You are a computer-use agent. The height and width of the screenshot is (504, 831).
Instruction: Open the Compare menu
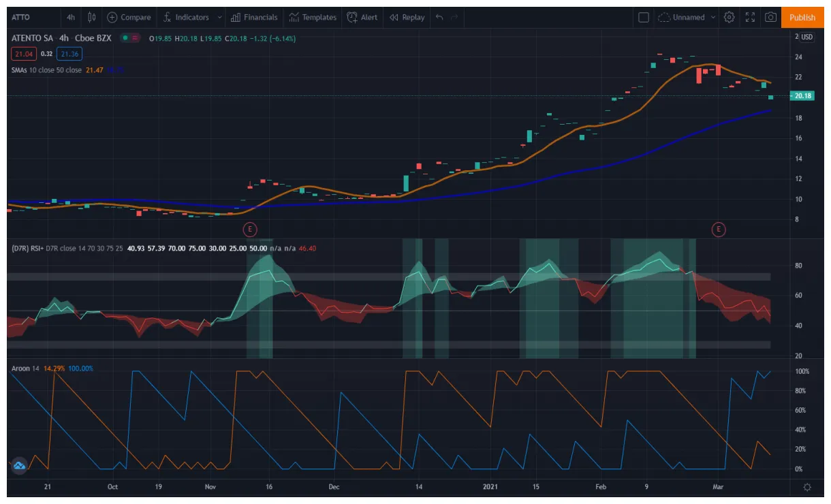pos(129,17)
